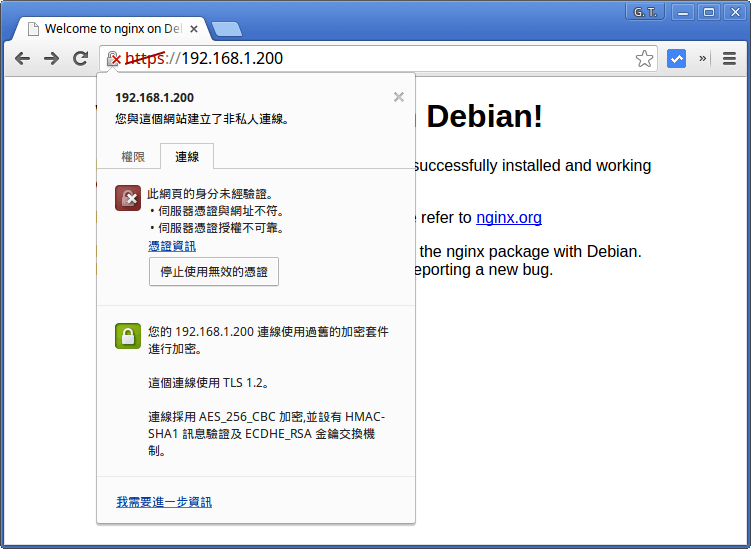Click the text 這個連線使用 TLS 1.2。
751x549 pixels.
click(209, 383)
